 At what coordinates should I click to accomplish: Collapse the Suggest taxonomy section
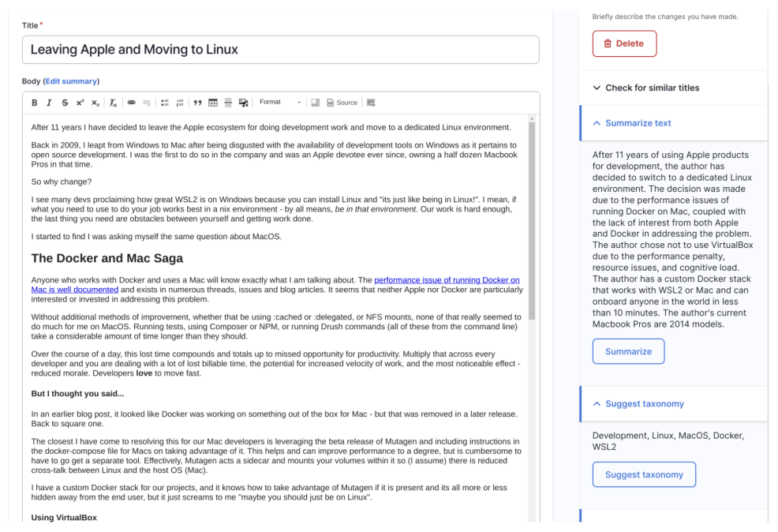673,404
